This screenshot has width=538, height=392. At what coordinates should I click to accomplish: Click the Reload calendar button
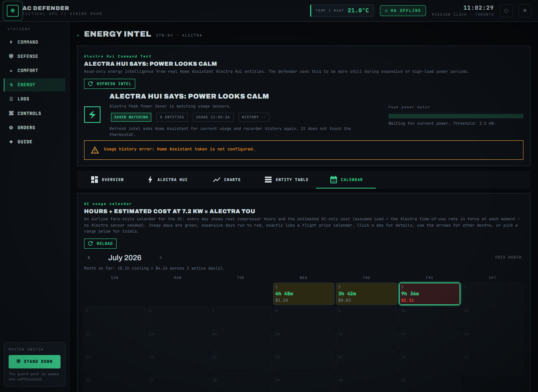click(100, 244)
